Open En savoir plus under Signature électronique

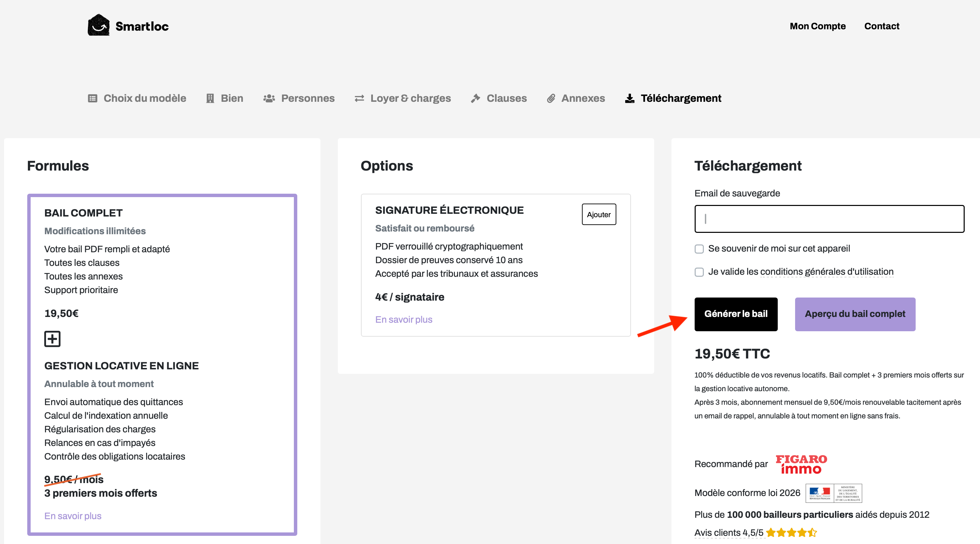pos(404,320)
